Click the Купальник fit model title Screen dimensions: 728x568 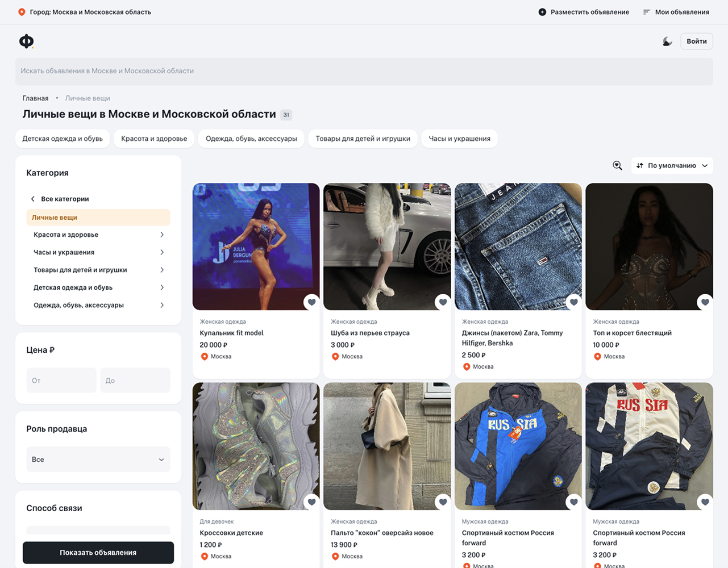[x=231, y=333]
